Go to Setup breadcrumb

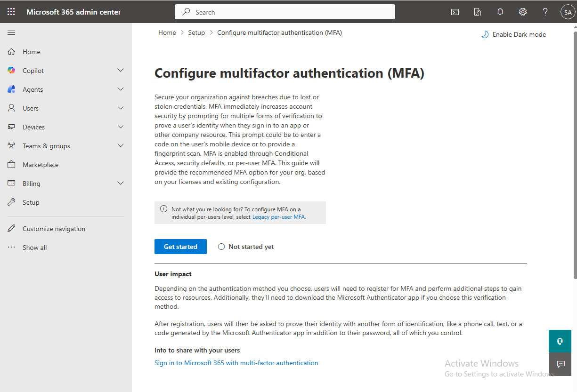(x=196, y=32)
